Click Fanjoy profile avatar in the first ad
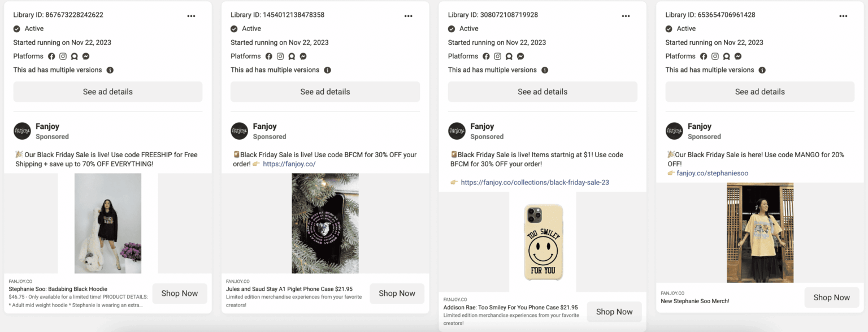The image size is (868, 332). pos(22,131)
